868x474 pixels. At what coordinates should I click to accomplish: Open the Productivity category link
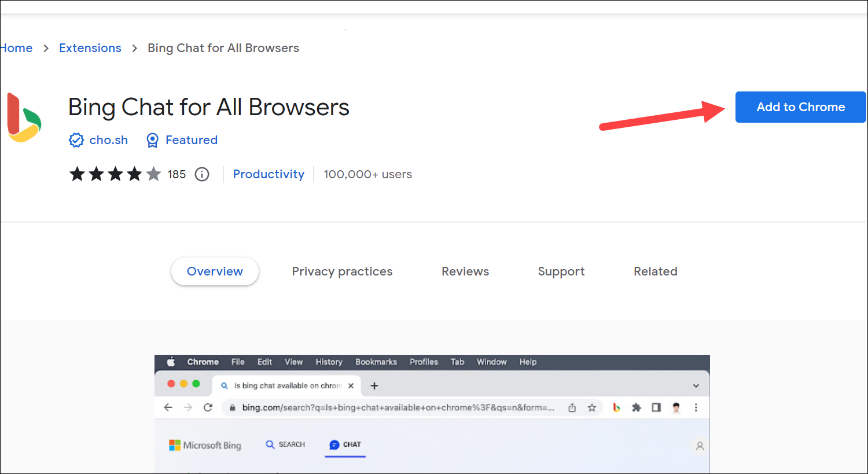point(269,174)
